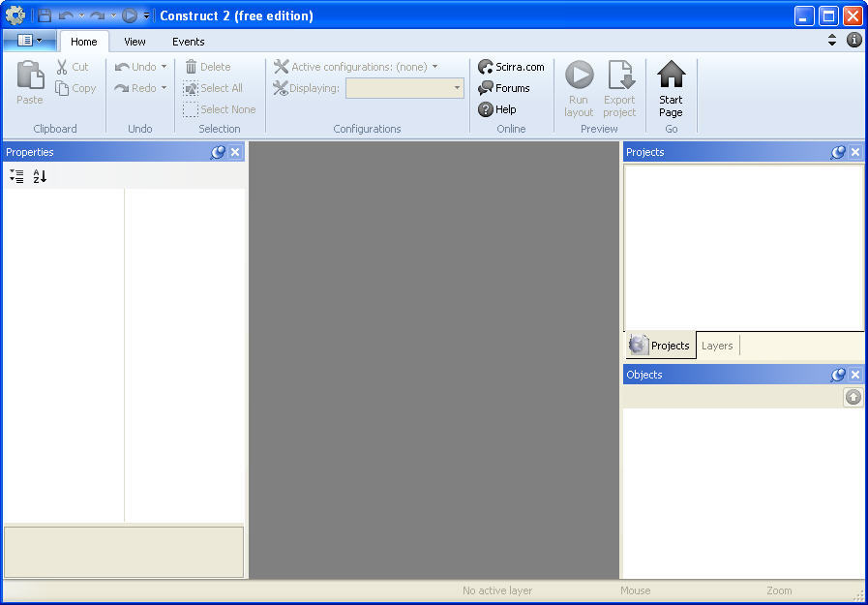Image resolution: width=868 pixels, height=605 pixels.
Task: Click the Properties description box
Action: tap(124, 552)
